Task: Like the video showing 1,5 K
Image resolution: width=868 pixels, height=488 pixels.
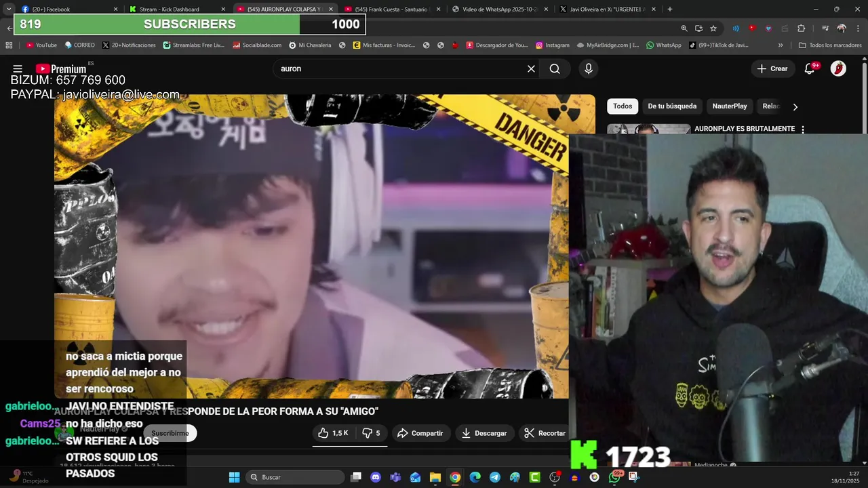Action: click(334, 433)
